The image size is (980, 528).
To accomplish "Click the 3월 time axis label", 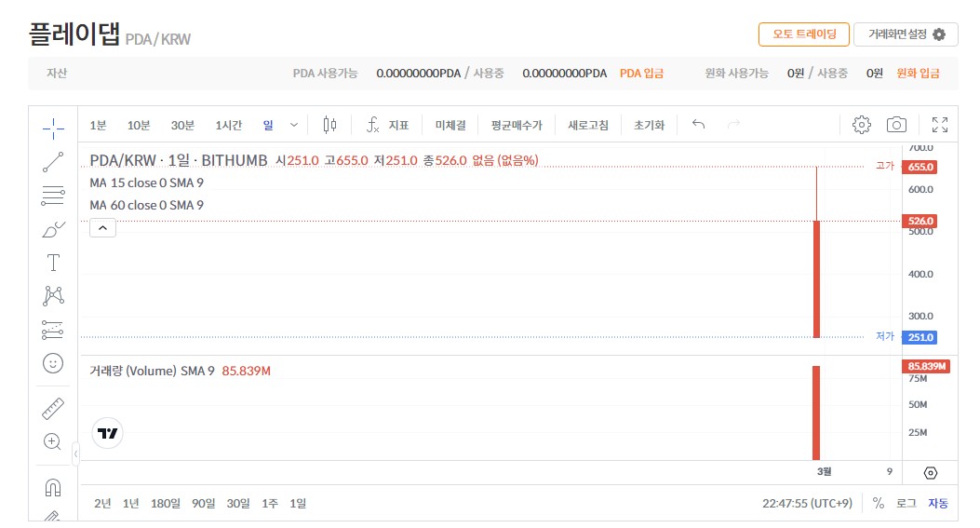I will (x=825, y=472).
